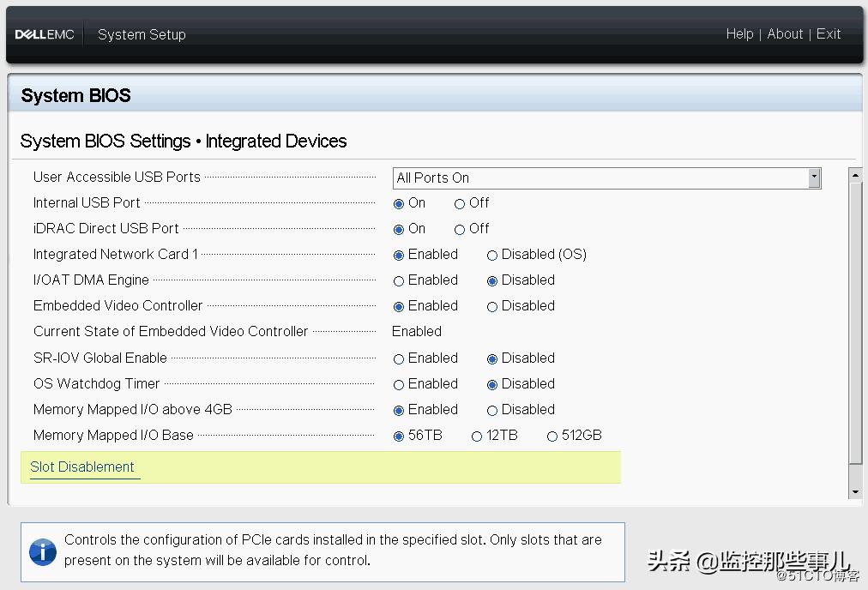This screenshot has height=590, width=868.
Task: Enable the I/OAT DMA Engine
Action: pos(399,280)
